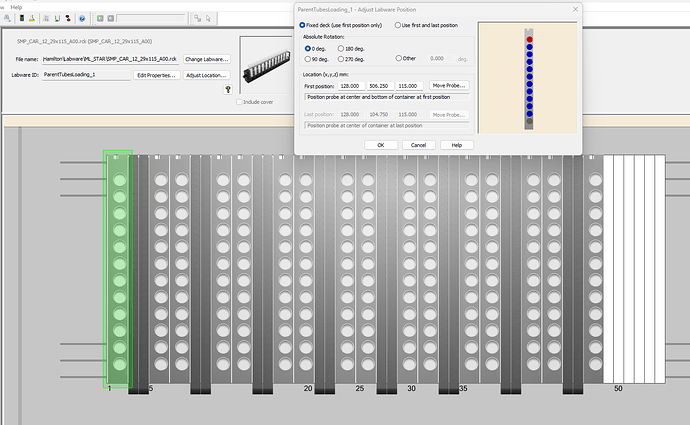
Task: Click the track 50 label on deck
Action: point(618,388)
